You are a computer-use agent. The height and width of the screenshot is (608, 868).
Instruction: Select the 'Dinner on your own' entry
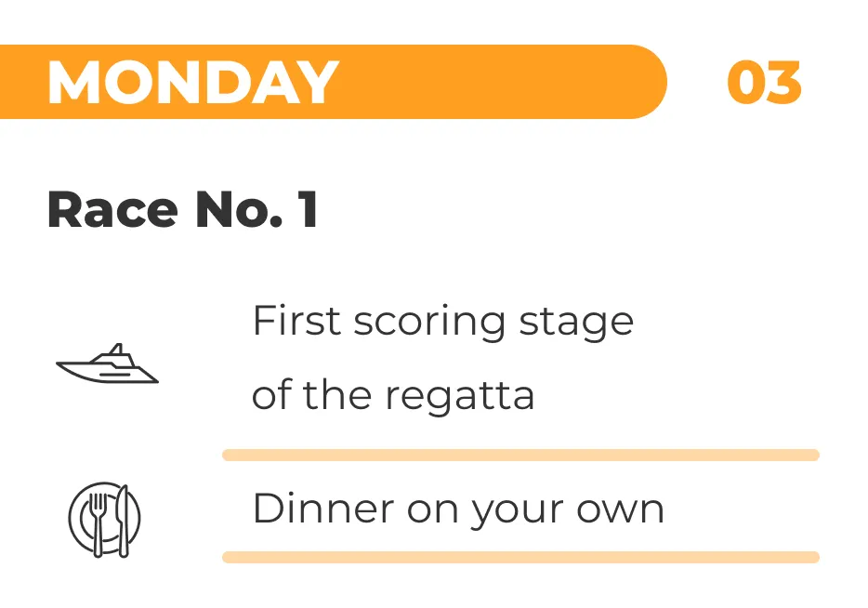(458, 509)
